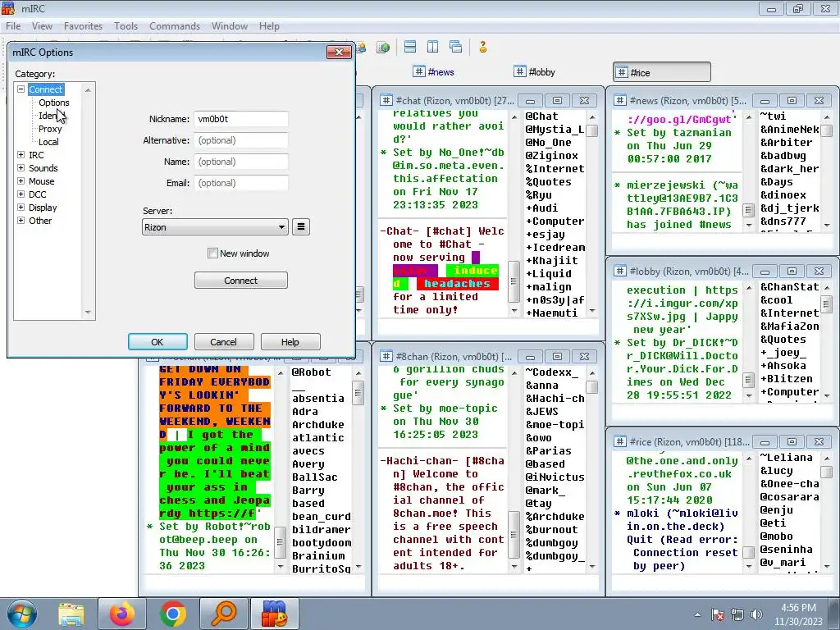Click the #chat window's title bar icon
Image resolution: width=840 pixels, height=630 pixels.
click(386, 100)
